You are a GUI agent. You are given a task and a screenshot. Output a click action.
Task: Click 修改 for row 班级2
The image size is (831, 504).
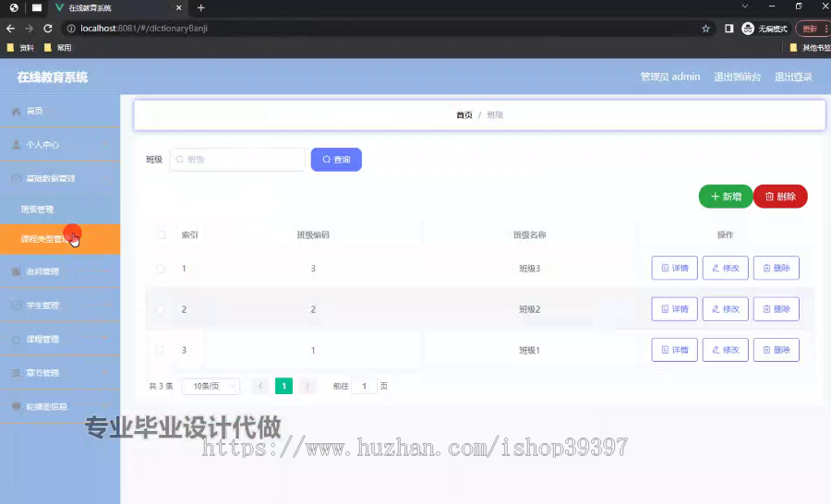(725, 309)
